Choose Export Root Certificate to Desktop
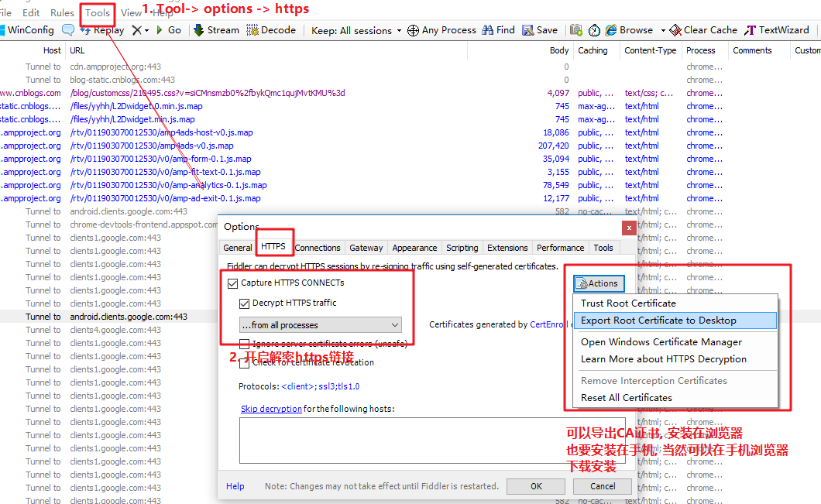Screen dimensions: 821x504 coord(675,321)
